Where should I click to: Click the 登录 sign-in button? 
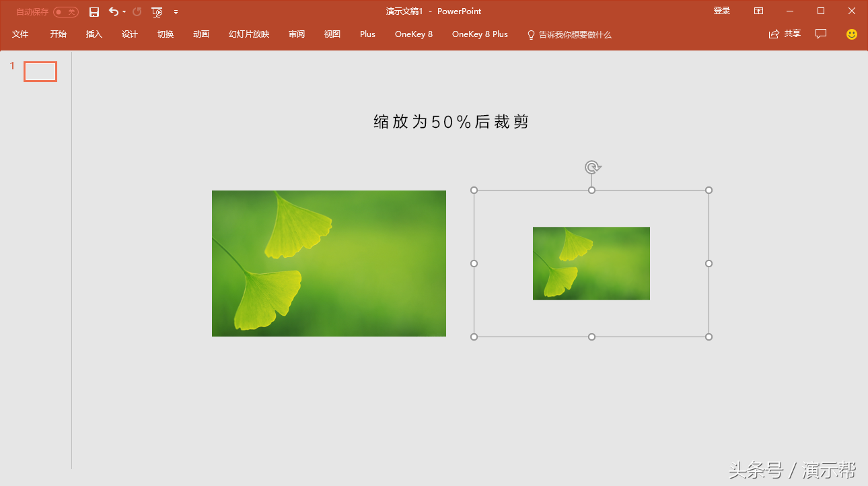pyautogui.click(x=722, y=11)
